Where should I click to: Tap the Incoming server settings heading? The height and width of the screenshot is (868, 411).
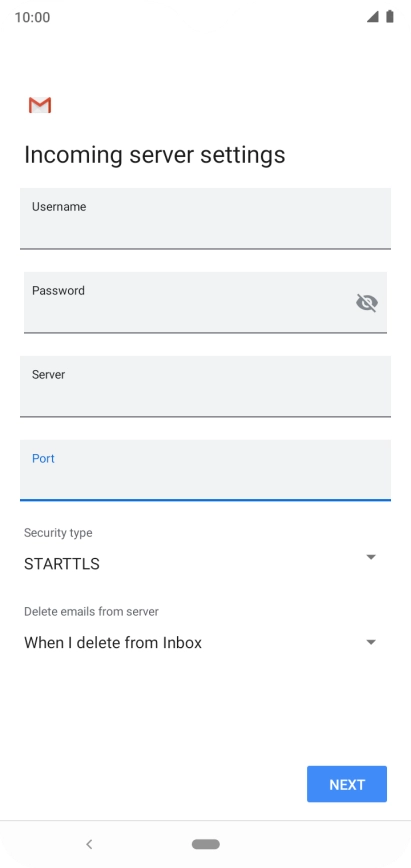coord(155,154)
